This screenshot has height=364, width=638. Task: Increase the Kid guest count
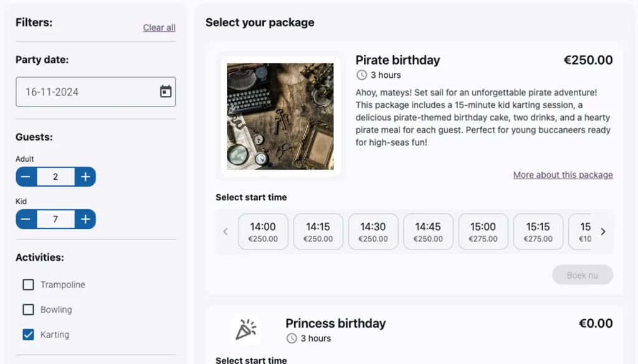[x=85, y=220]
